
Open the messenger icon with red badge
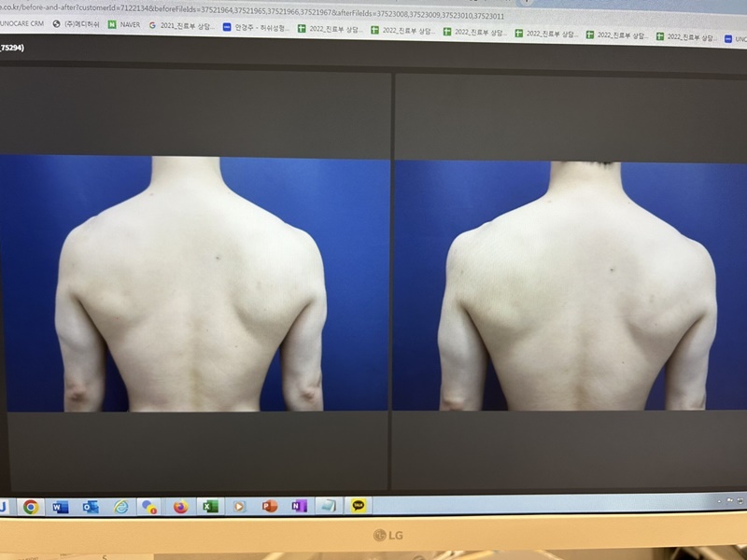click(149, 507)
